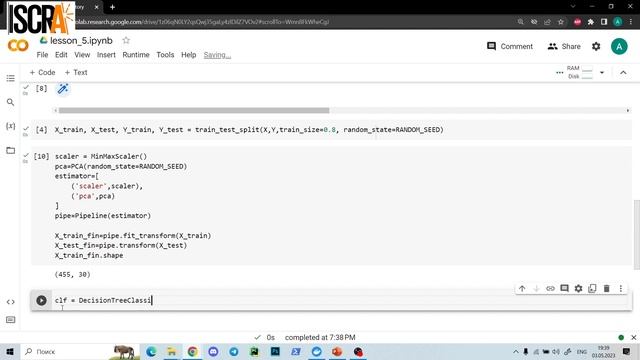Bookmark this page star icon
The width and height of the screenshot is (640, 360).
click(x=561, y=22)
